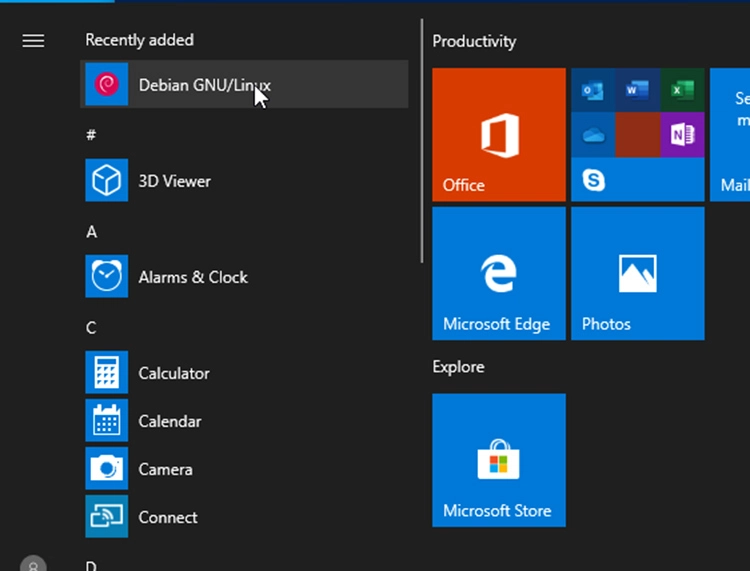The image size is (750, 571).
Task: Open the Alarms & Clock icon
Action: (x=107, y=276)
